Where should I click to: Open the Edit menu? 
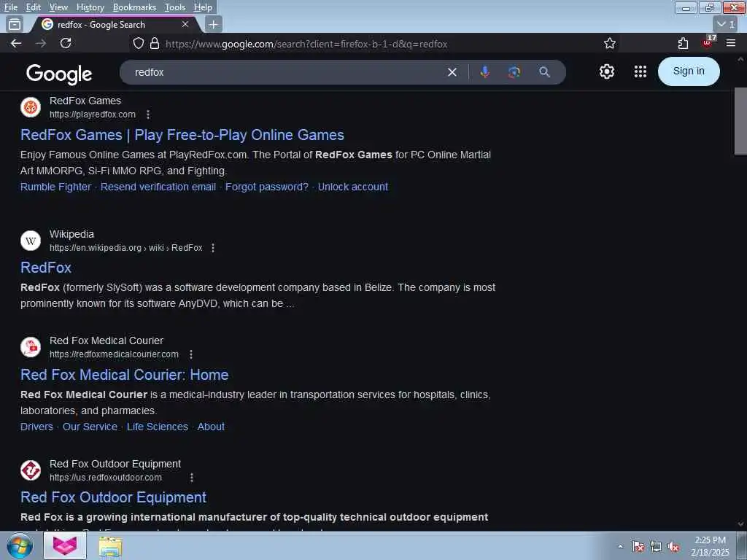pos(33,7)
